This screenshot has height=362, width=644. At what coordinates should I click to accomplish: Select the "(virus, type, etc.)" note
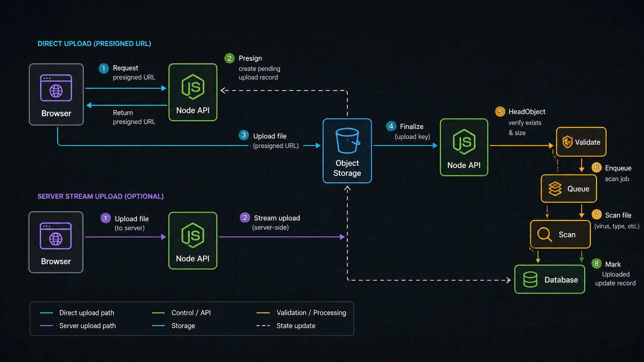[x=617, y=226]
